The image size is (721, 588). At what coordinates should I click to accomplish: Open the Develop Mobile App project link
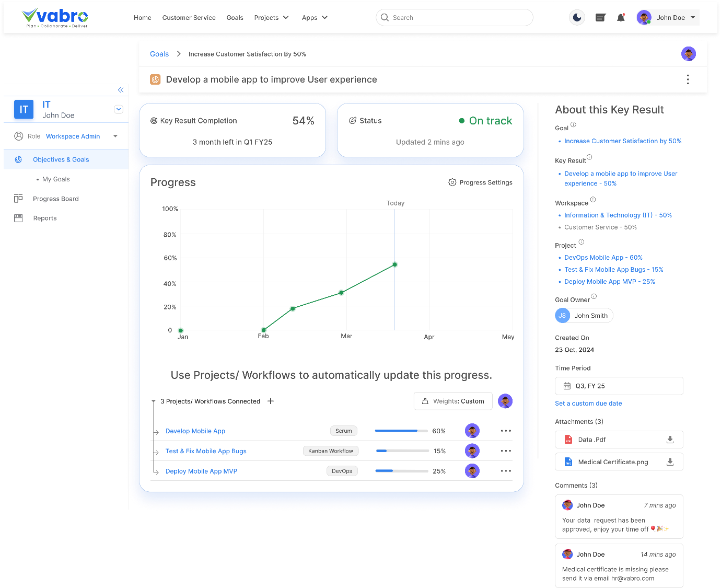click(195, 431)
